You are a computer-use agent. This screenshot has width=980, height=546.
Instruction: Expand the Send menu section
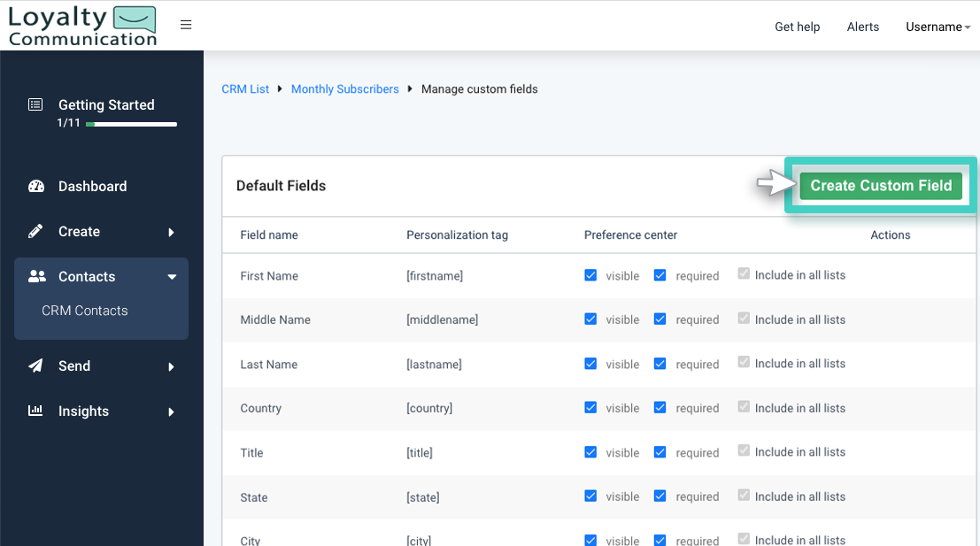pyautogui.click(x=173, y=365)
